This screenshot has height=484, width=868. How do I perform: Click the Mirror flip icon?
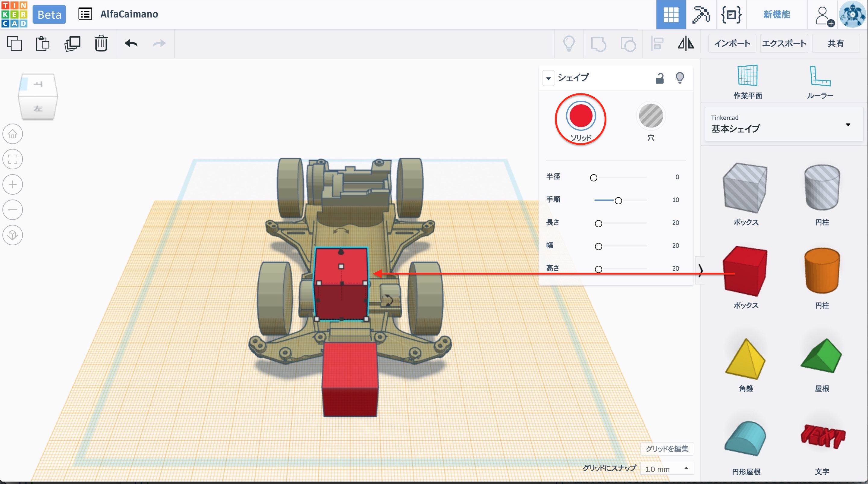pos(686,43)
